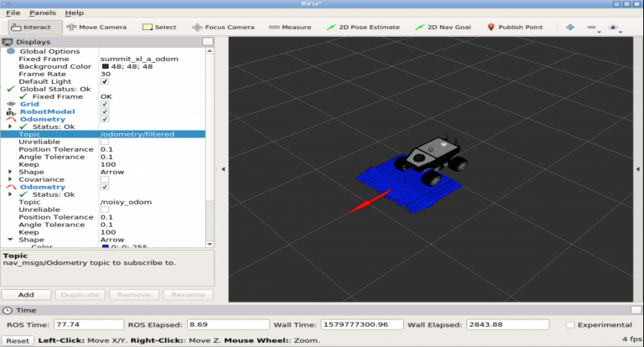The image size is (644, 347).
Task: Click the blue Color swatch under Shape
Action: [x=105, y=246]
